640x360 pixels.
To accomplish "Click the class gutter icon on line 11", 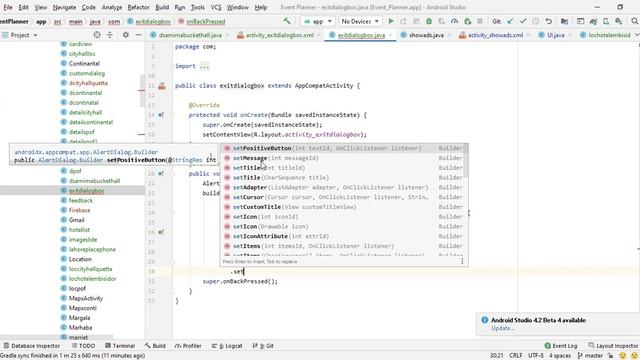I will [162, 86].
